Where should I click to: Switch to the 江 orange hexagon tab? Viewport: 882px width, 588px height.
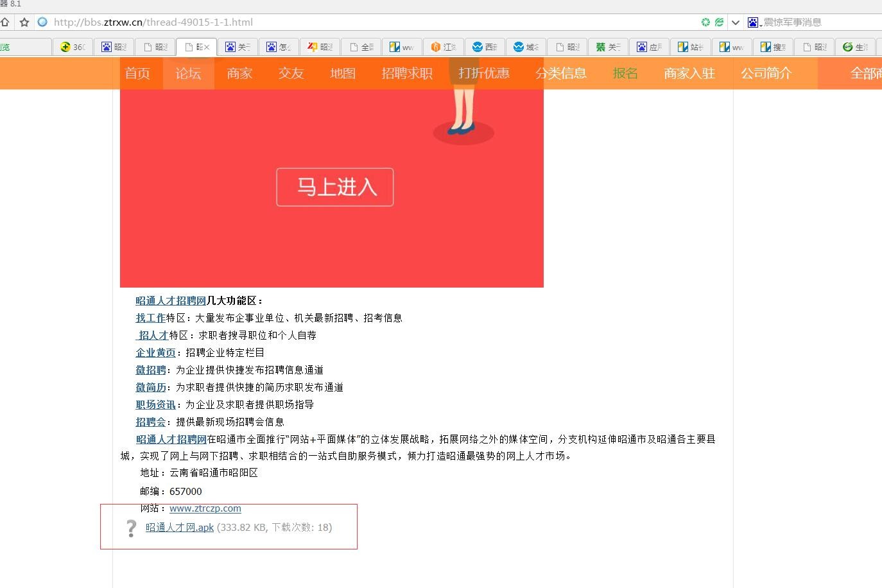pyautogui.click(x=443, y=47)
